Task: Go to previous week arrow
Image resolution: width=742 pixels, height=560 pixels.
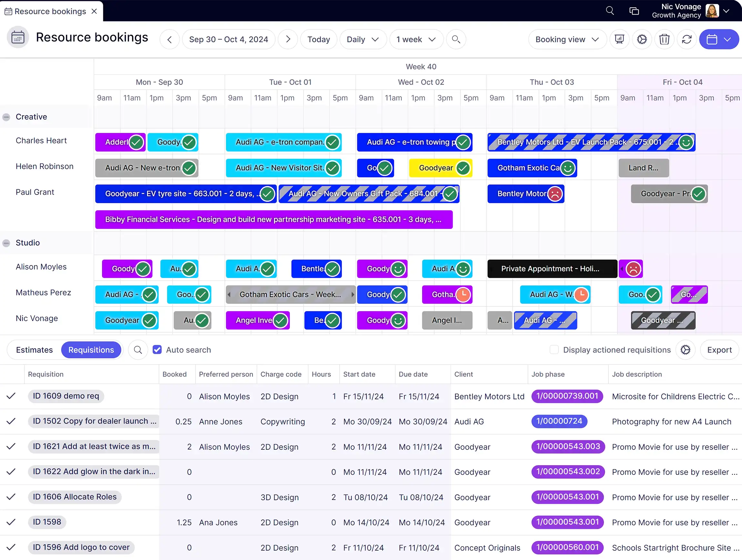Action: pyautogui.click(x=169, y=40)
